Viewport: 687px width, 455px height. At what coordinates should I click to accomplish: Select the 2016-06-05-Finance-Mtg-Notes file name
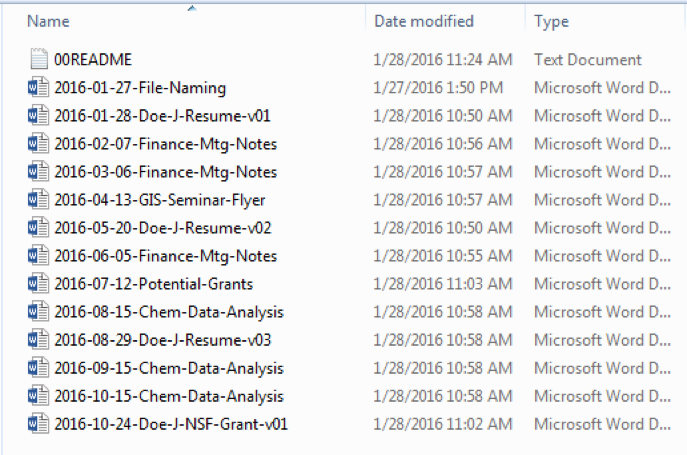coord(165,256)
